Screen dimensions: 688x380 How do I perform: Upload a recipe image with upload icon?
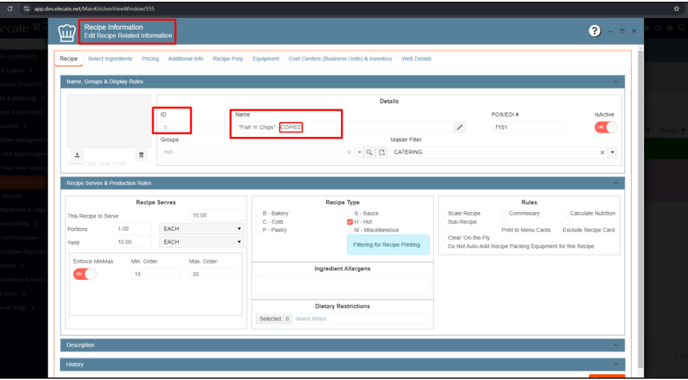[x=77, y=155]
